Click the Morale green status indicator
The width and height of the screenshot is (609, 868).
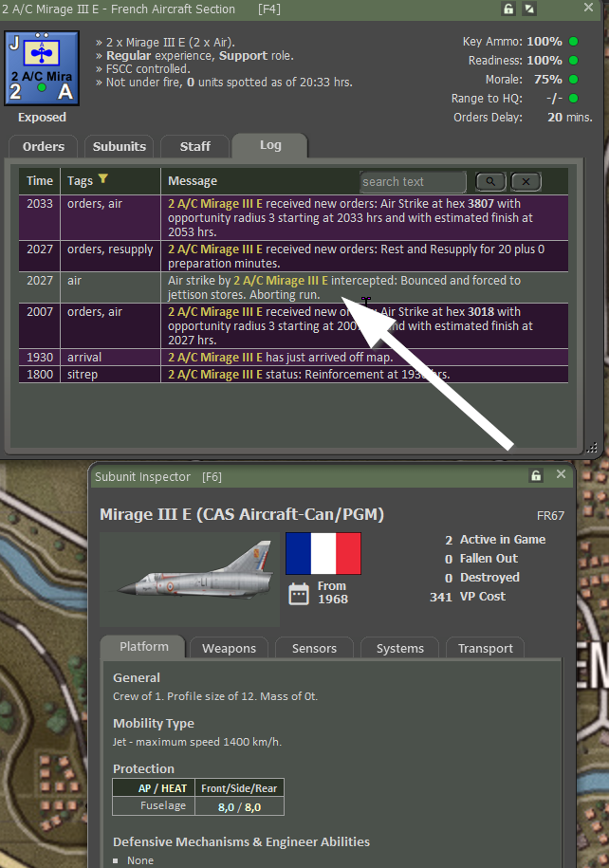pos(574,79)
